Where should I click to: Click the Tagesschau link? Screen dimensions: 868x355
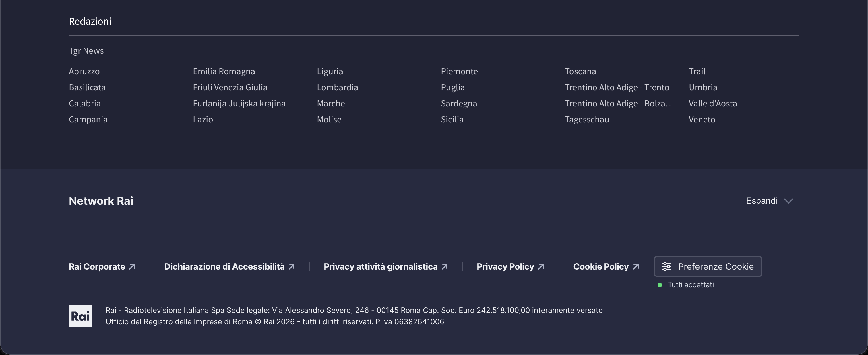click(587, 120)
